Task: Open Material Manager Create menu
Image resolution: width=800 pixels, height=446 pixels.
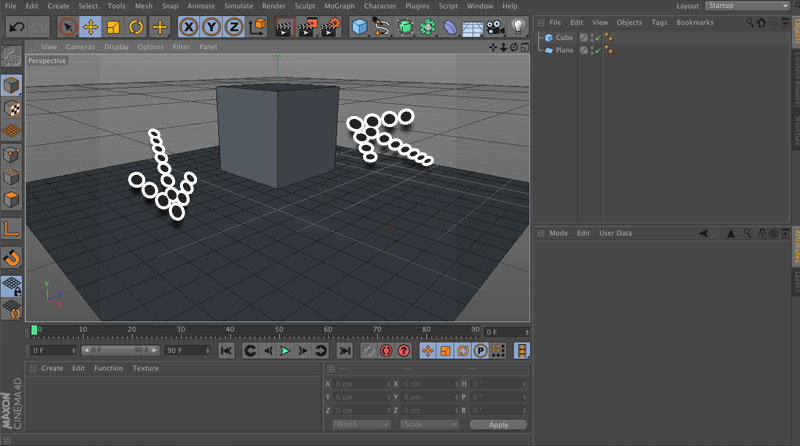Action: pyautogui.click(x=52, y=368)
